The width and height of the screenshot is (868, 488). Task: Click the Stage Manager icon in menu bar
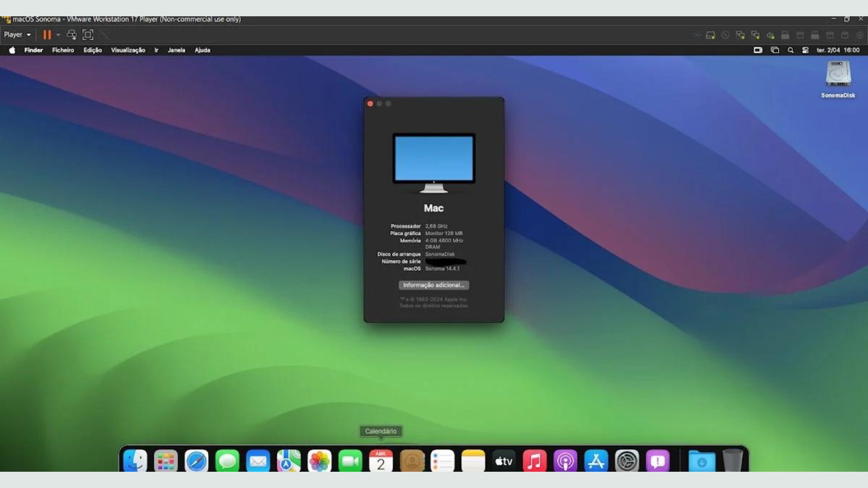point(775,50)
